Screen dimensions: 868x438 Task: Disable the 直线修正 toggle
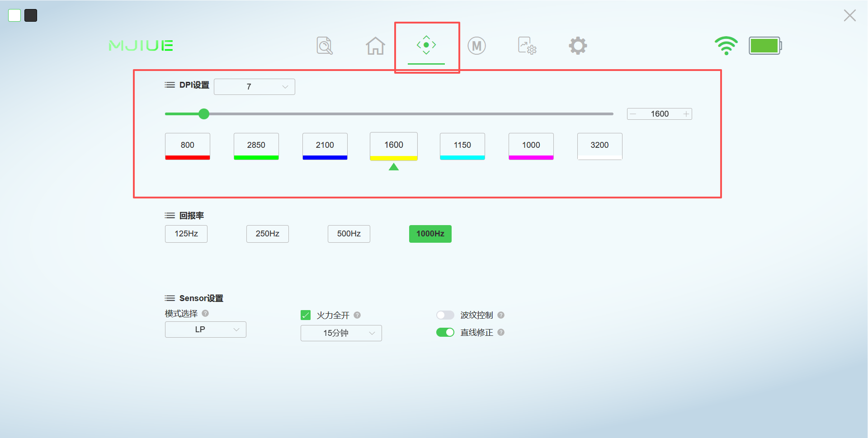[x=445, y=332]
